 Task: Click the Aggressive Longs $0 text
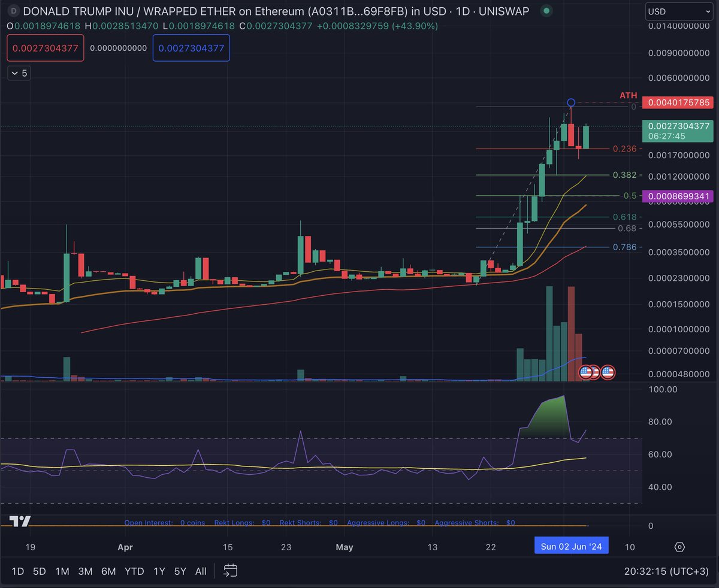[386, 523]
